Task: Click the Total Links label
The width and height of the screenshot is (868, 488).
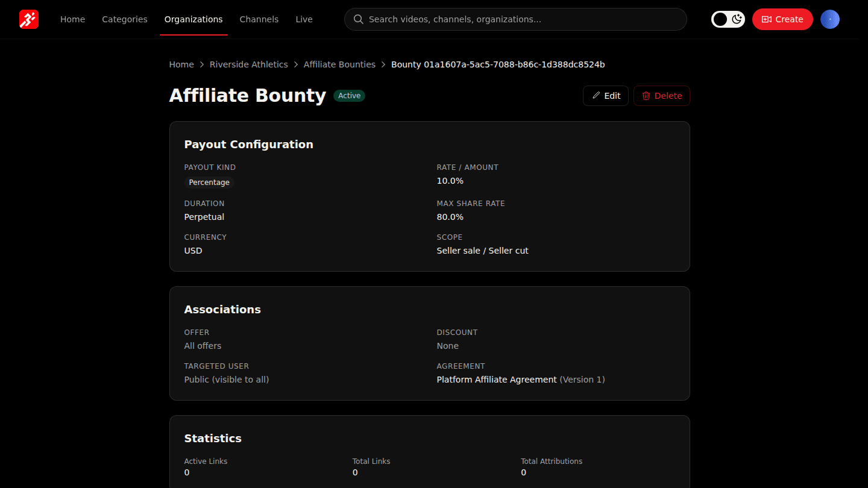Action: click(371, 461)
